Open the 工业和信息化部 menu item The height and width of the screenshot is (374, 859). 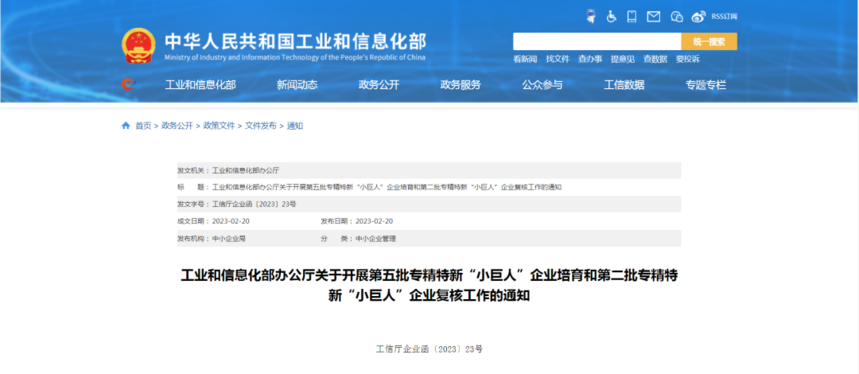(x=201, y=85)
